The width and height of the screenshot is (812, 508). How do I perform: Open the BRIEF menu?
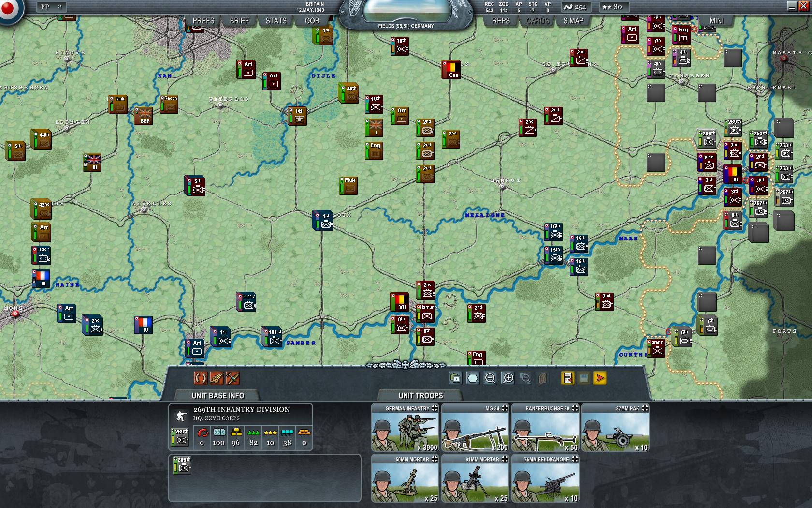point(239,21)
